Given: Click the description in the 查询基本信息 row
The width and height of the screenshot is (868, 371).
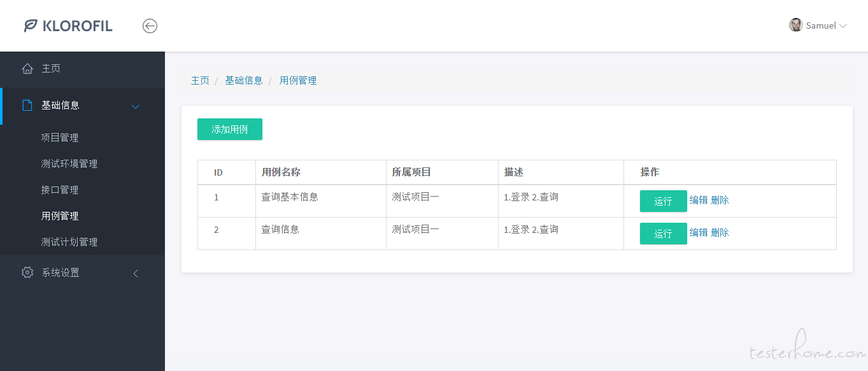Looking at the screenshot, I should pos(531,197).
